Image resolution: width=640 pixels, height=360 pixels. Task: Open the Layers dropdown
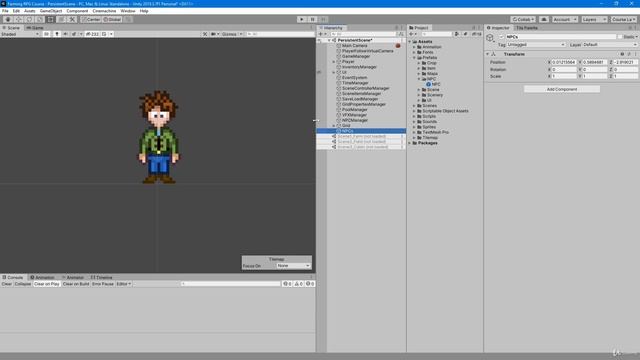tap(594, 19)
